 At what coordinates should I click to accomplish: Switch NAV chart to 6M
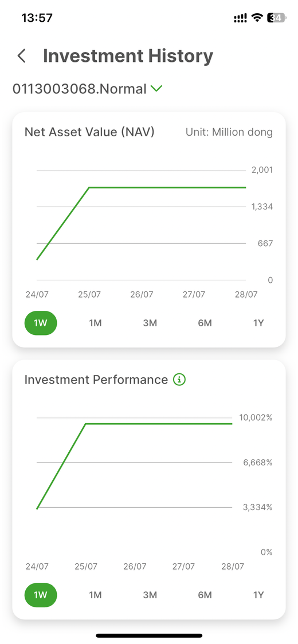[205, 323]
